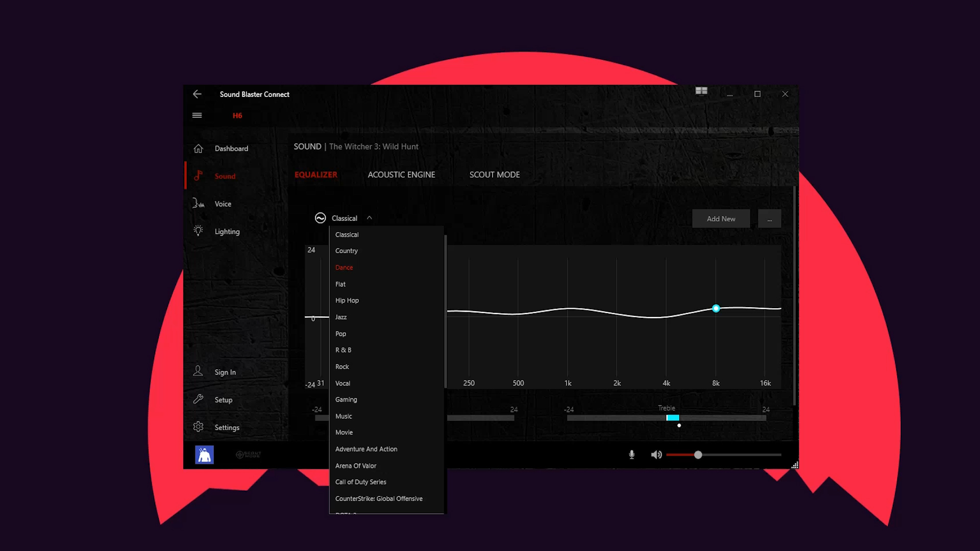Click the Witcher profile thumbnail icon
Screen dimensions: 980x551
click(204, 455)
